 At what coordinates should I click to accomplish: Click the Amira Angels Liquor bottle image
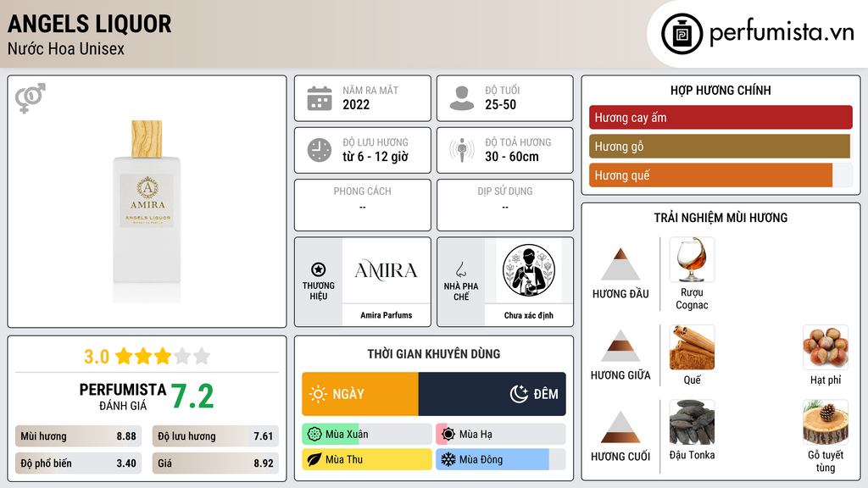coord(147,211)
